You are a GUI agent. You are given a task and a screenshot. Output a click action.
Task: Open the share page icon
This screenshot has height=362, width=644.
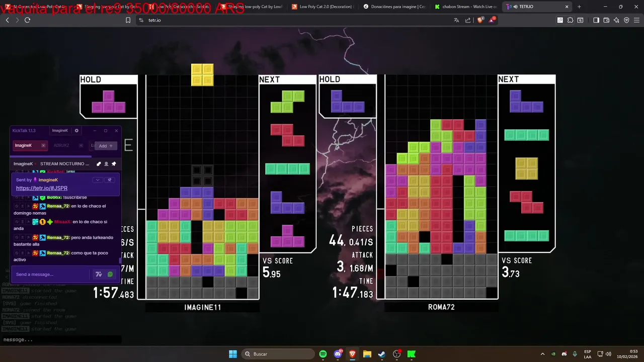[468, 20]
